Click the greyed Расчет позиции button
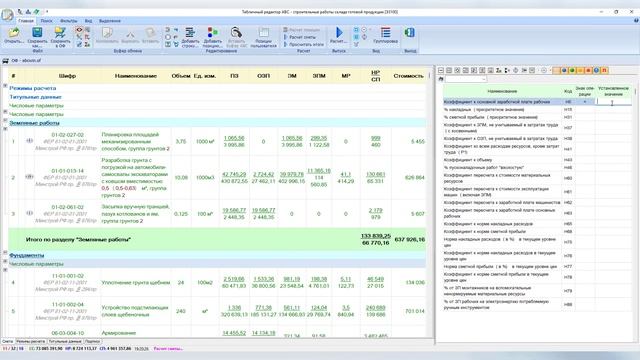Viewport: 640px width, 360px height. (301, 30)
